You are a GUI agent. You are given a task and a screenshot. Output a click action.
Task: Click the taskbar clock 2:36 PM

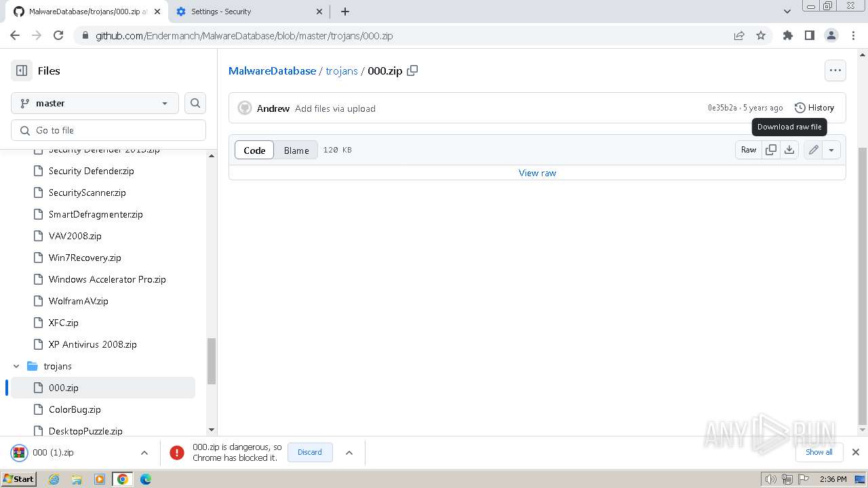click(833, 479)
